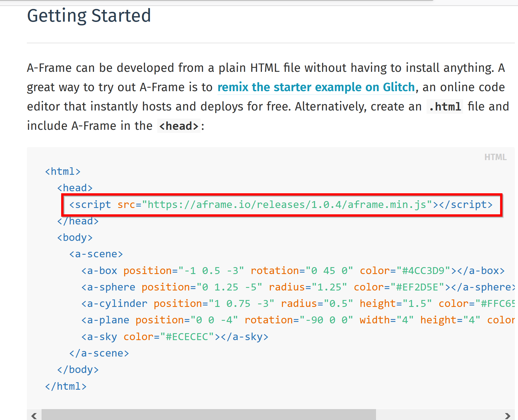This screenshot has width=518, height=420.
Task: Click the opening <body> tag line
Action: pos(75,238)
